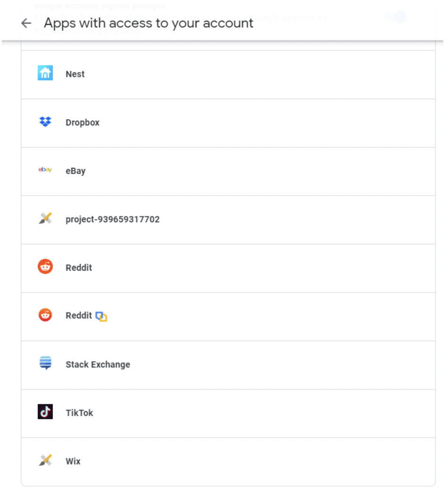Open the Stack Exchange entry
The image size is (448, 496).
(189, 364)
